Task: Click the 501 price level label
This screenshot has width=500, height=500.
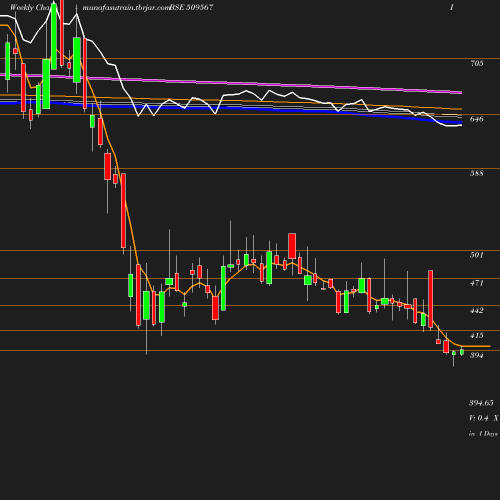Action: click(477, 255)
